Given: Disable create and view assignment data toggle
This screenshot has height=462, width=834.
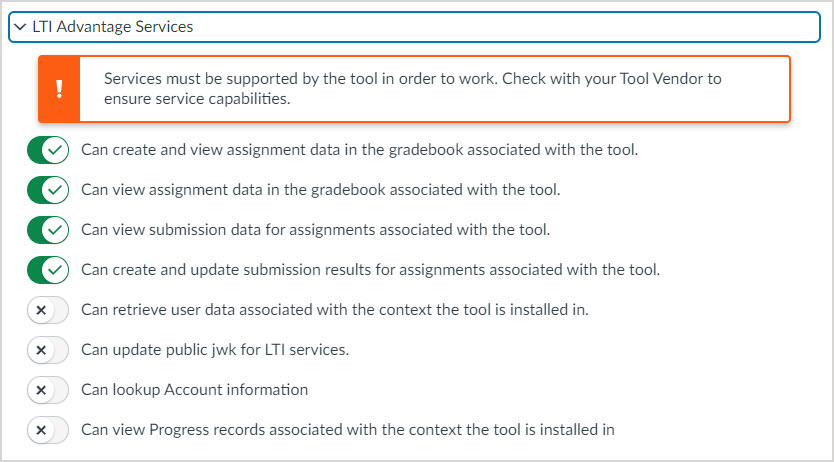Looking at the screenshot, I should (x=48, y=150).
